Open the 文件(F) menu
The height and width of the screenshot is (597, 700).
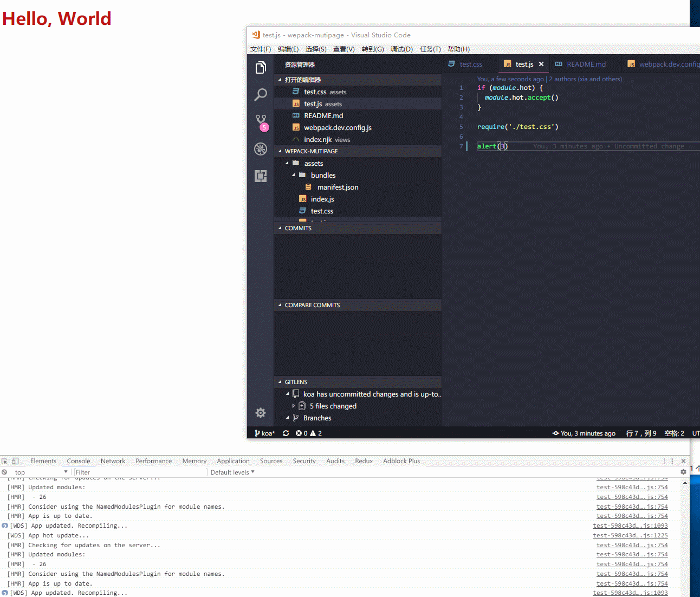(x=261, y=49)
